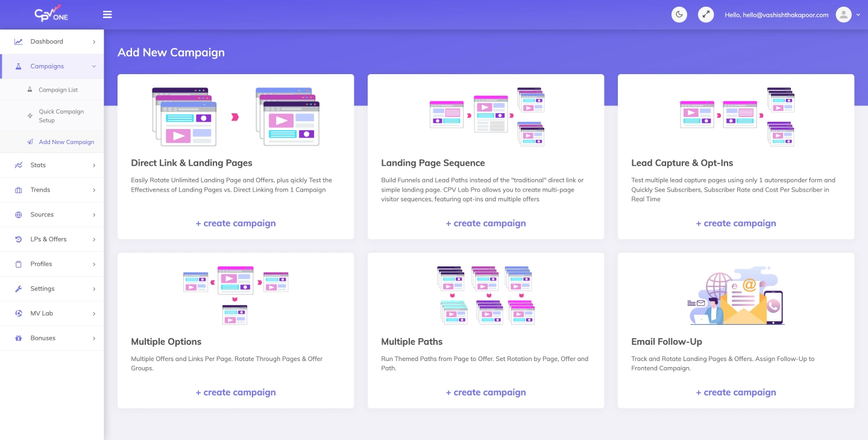868x440 pixels.
Task: Click the Dashboard chart icon in sidebar
Action: (19, 42)
